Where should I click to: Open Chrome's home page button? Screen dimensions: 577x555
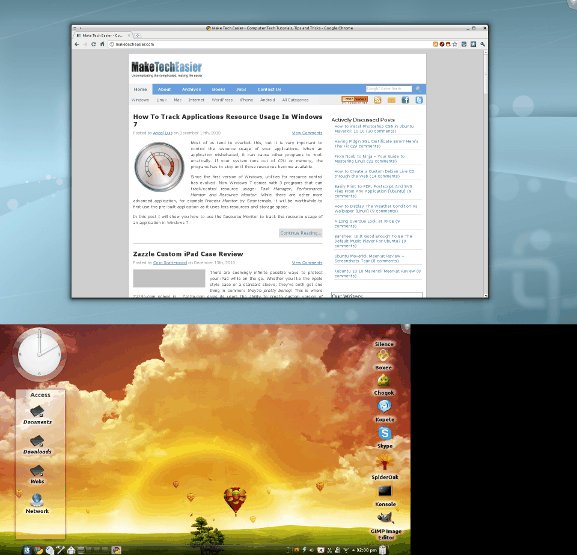click(x=102, y=44)
